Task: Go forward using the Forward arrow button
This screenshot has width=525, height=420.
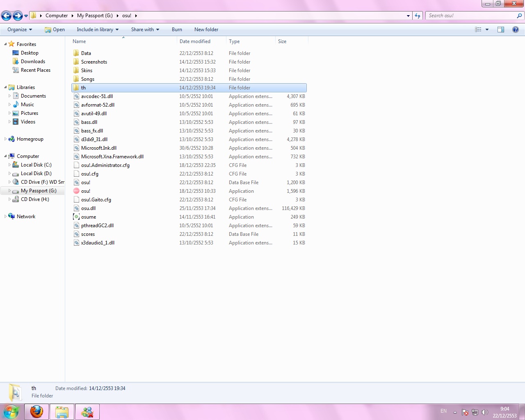Action: coord(18,16)
